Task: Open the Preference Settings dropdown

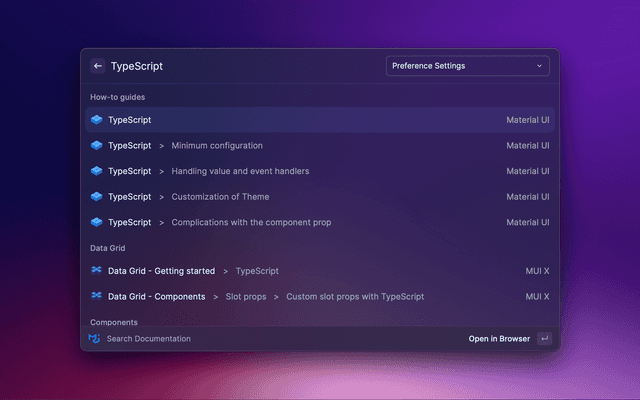Action: pos(466,66)
